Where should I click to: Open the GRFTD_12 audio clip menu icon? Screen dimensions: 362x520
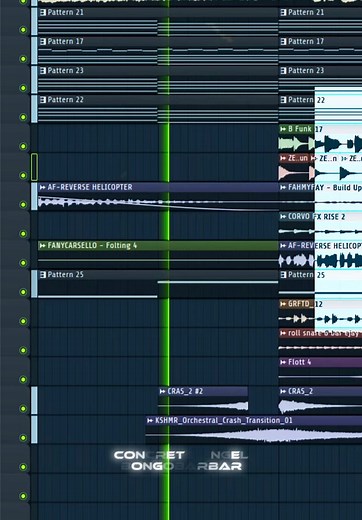(283, 304)
